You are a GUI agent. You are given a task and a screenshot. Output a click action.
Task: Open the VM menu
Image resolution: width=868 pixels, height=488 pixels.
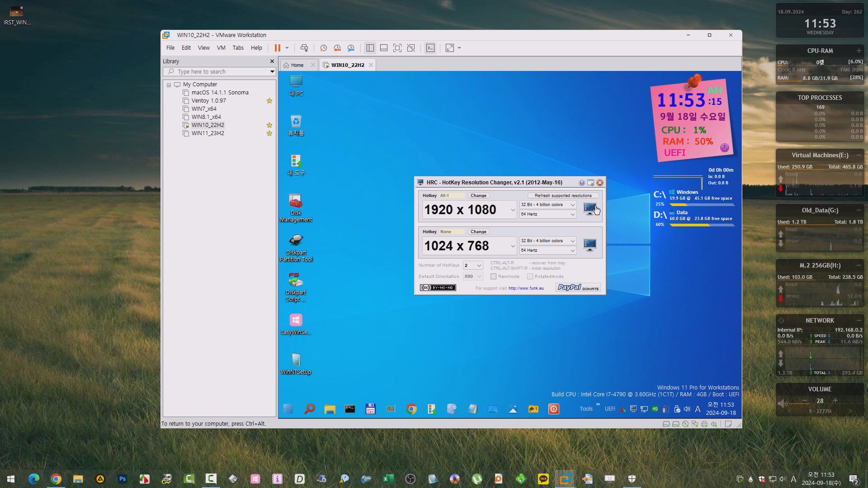(x=221, y=48)
